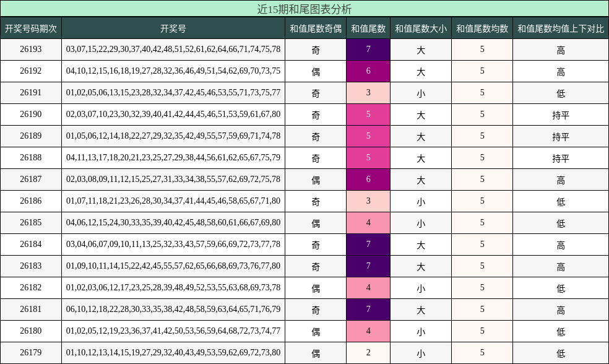
Task: Click issue number 26186
Action: (31, 201)
